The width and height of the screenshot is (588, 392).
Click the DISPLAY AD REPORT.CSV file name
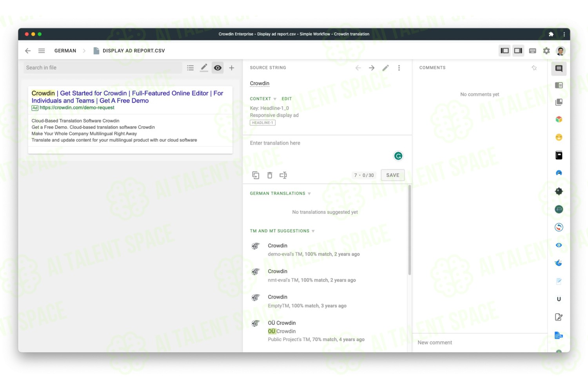134,51
